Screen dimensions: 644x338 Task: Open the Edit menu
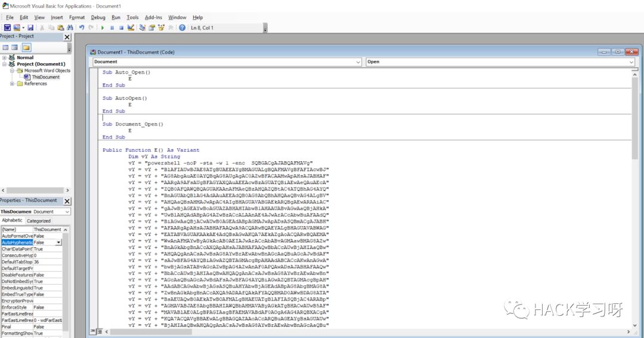[24, 17]
